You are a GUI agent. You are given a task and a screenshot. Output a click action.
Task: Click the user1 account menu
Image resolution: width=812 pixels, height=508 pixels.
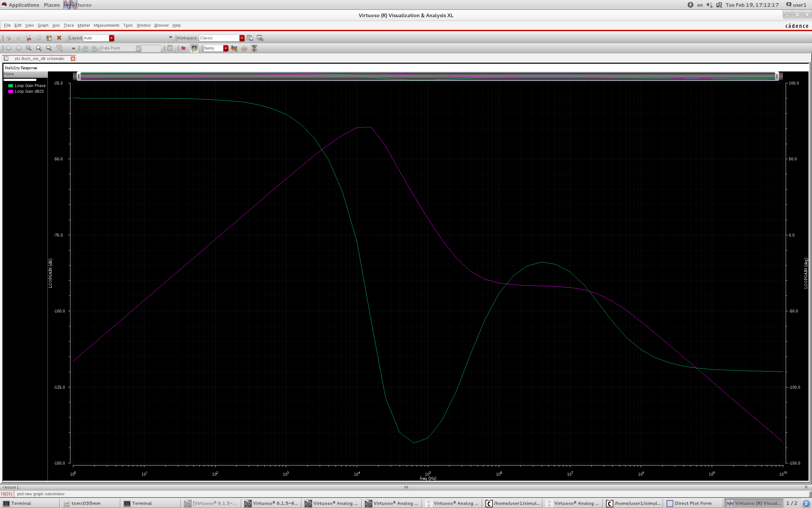pos(796,5)
